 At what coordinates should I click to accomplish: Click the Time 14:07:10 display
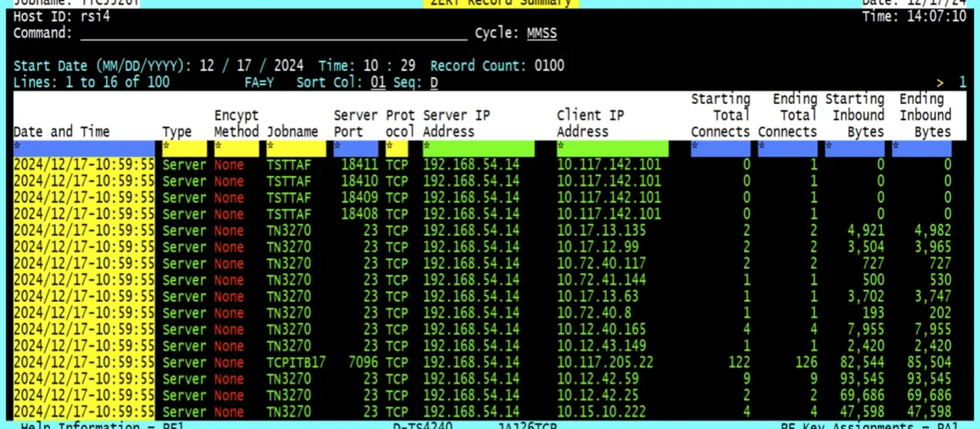coord(914,16)
